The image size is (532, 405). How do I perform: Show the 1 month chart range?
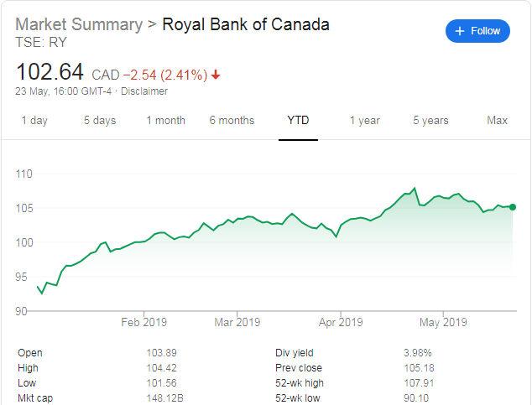[165, 121]
